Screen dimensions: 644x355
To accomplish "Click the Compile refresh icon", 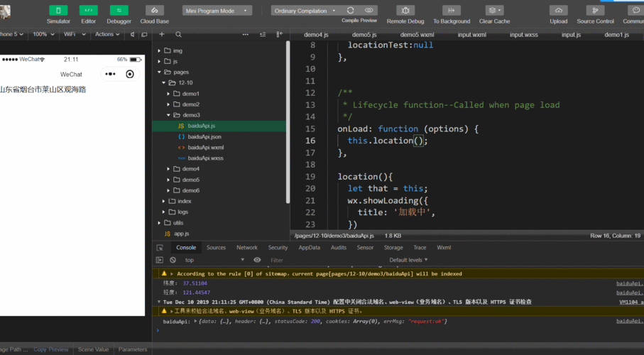I will 350,10.
